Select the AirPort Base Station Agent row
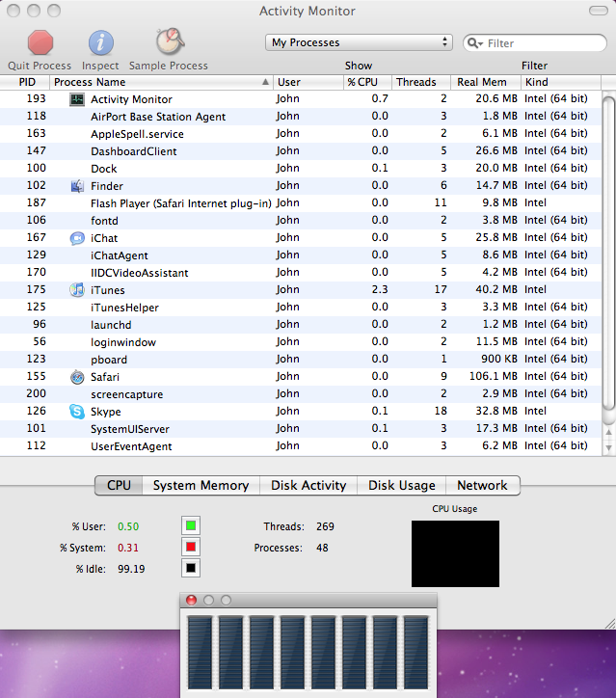Image resolution: width=616 pixels, height=698 pixels. click(x=301, y=117)
